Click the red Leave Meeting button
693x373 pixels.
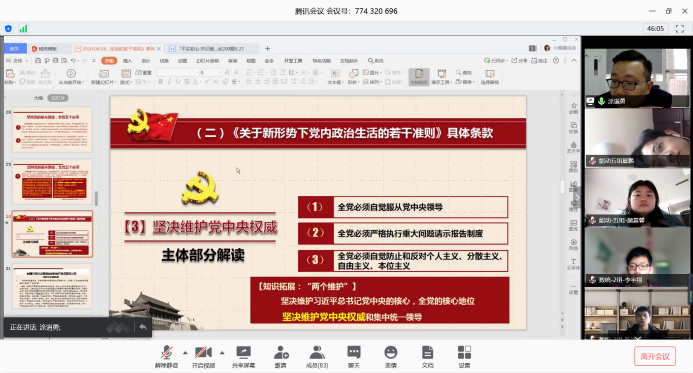[x=655, y=356]
